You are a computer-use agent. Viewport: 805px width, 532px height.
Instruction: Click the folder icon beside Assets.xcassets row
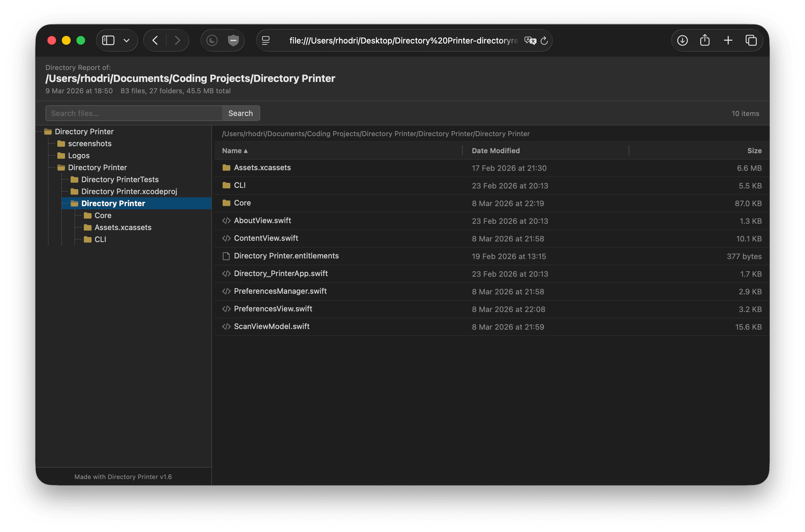tap(226, 168)
